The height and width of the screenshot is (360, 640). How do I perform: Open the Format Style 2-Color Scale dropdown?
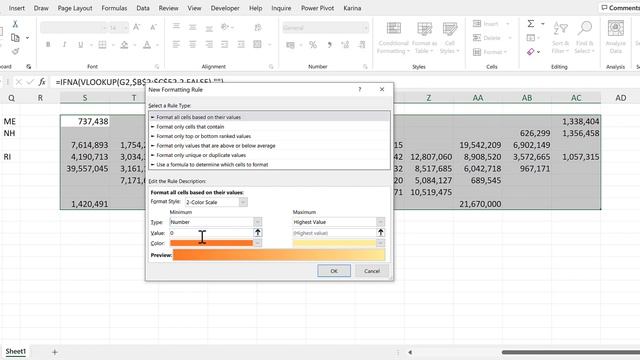(x=243, y=202)
